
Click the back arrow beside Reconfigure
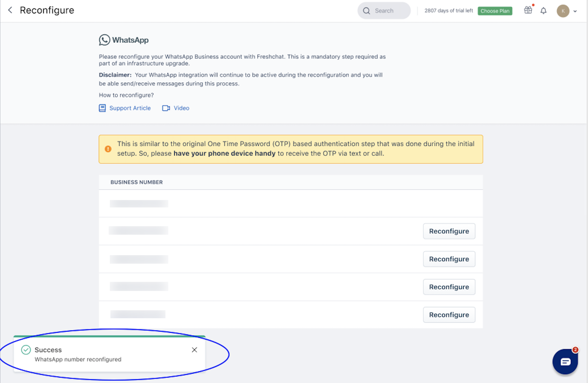coord(10,10)
